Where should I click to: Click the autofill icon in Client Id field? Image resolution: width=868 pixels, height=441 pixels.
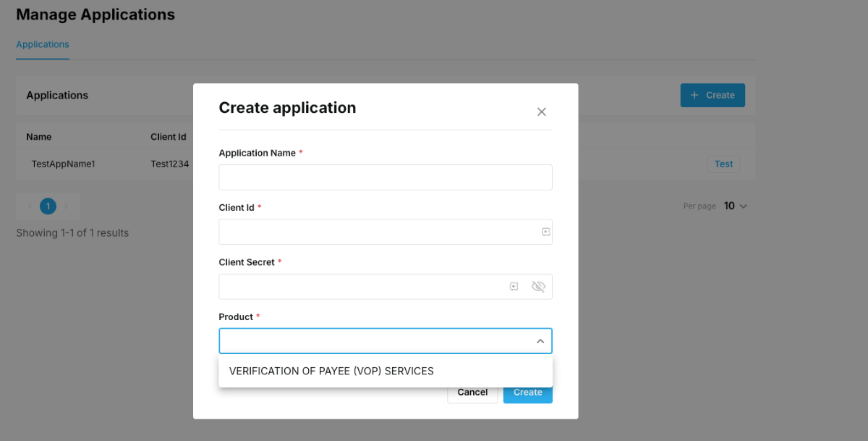547,232
